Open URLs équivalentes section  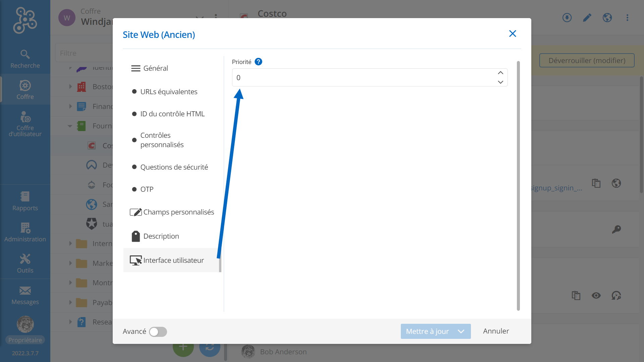169,92
